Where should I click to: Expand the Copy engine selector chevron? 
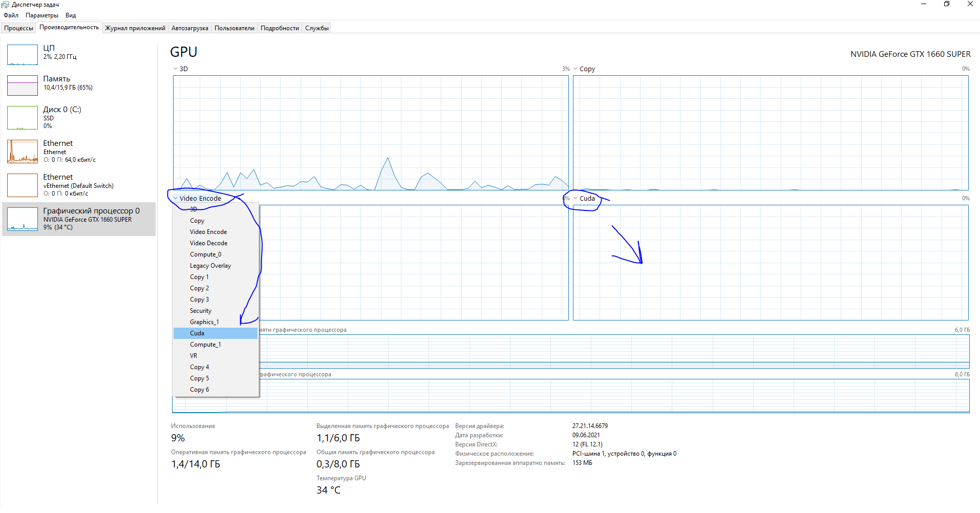point(576,69)
